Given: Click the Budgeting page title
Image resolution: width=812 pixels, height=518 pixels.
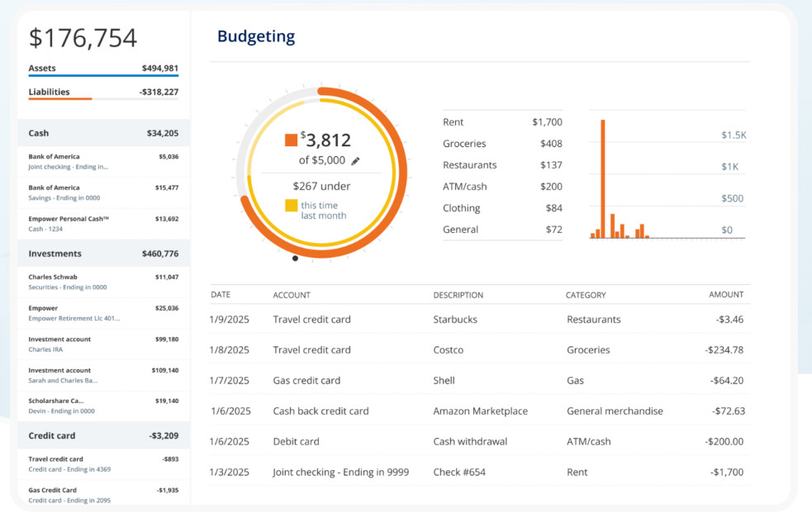Looking at the screenshot, I should point(256,36).
